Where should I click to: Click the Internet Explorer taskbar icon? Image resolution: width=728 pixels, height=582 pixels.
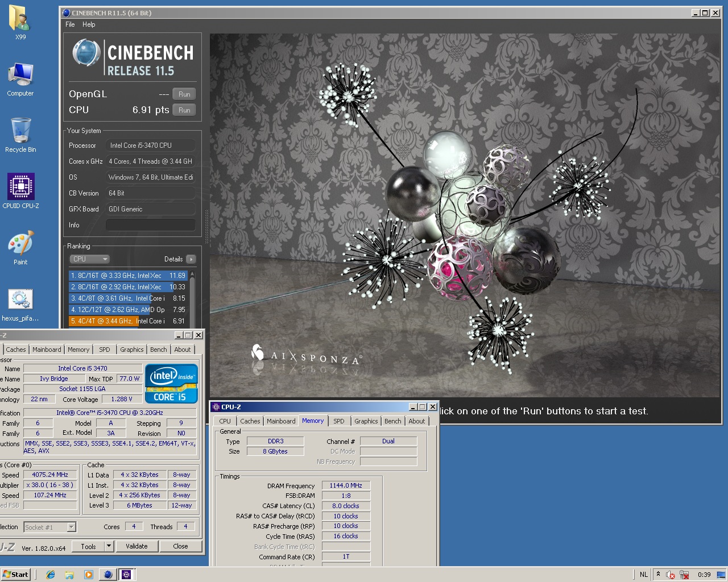click(51, 575)
